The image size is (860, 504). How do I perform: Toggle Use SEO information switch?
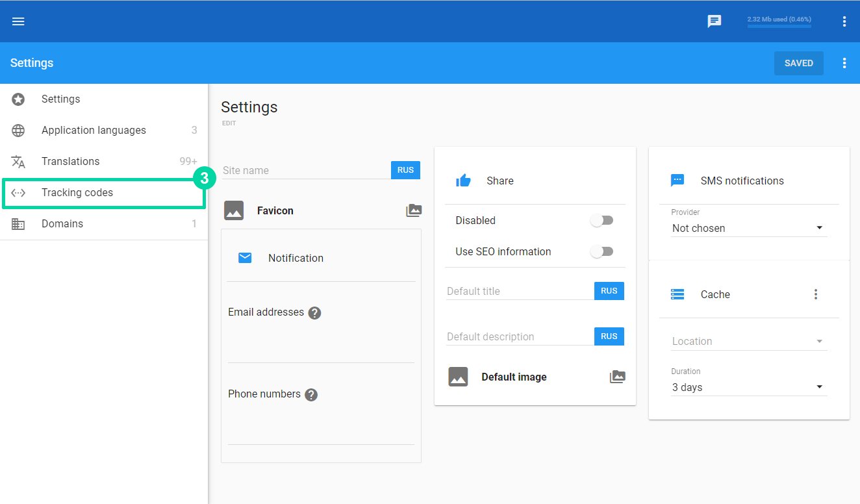click(601, 252)
